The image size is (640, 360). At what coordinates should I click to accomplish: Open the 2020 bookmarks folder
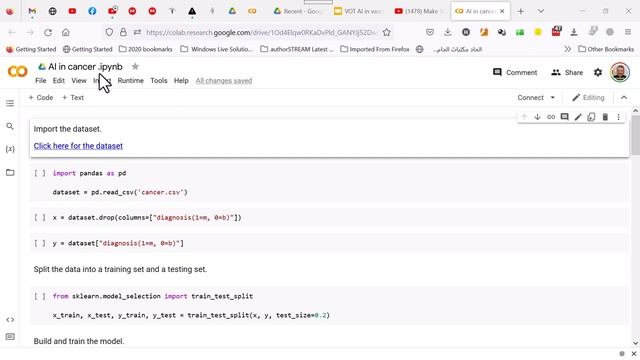[x=146, y=49]
